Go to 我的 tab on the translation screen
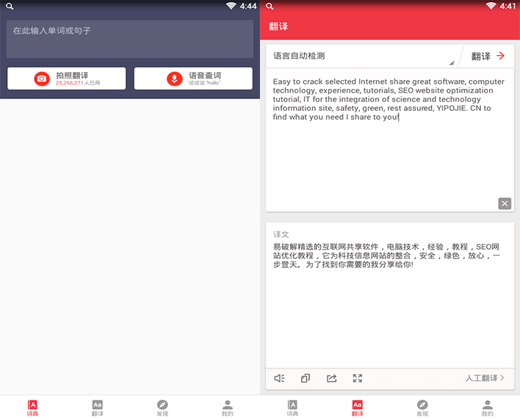Image resolution: width=520 pixels, height=420 pixels. point(487,408)
